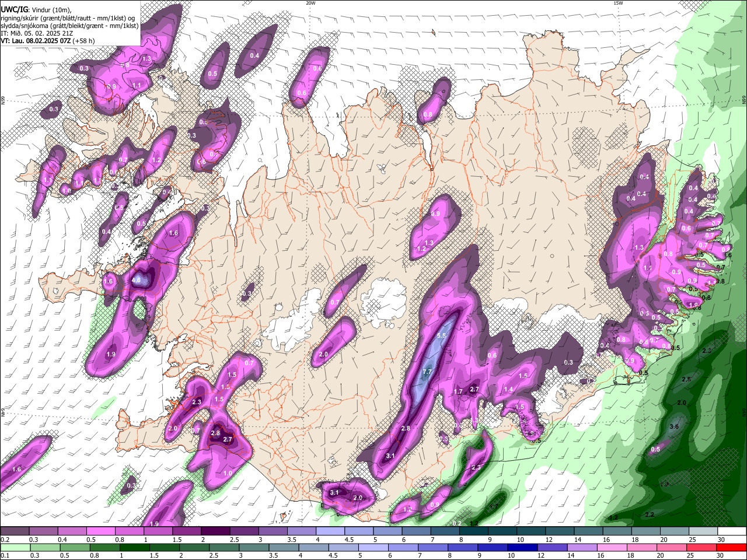Image resolution: width=747 pixels, height=560 pixels.
Task: Select the upper scale swatch between 0.2 and 0.3
Action: [x=15, y=531]
